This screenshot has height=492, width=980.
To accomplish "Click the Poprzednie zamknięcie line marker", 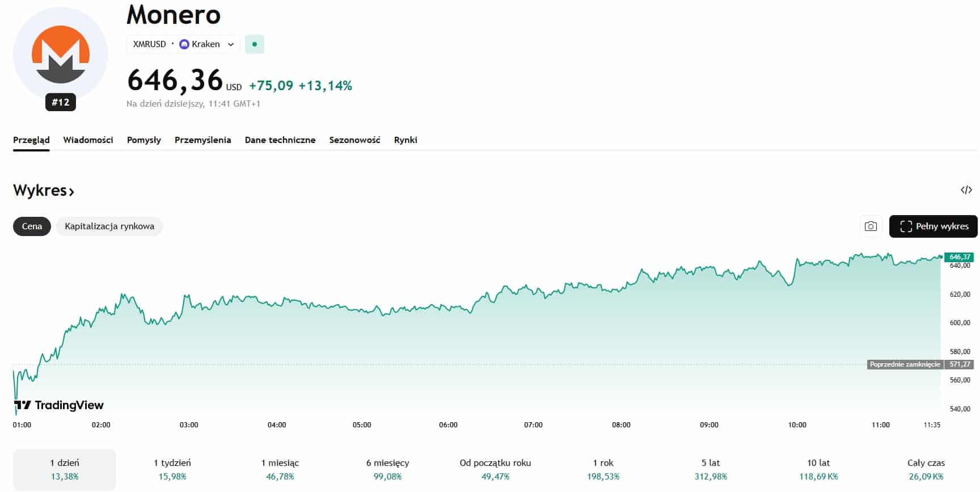I will [x=905, y=364].
